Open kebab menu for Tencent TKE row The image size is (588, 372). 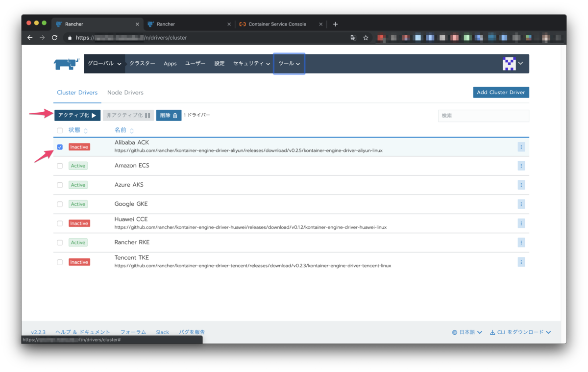(521, 262)
